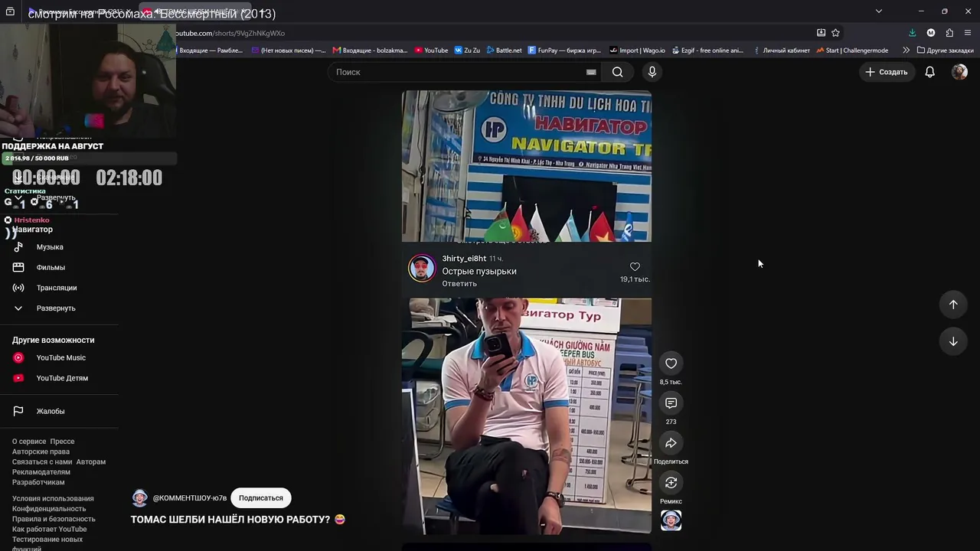Click the Прессе footer link

[62, 442]
